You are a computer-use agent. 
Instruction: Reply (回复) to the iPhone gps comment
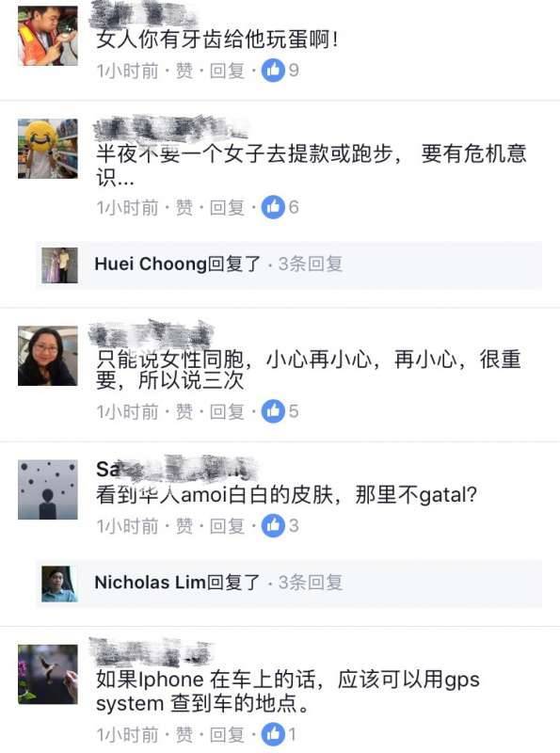(x=227, y=735)
